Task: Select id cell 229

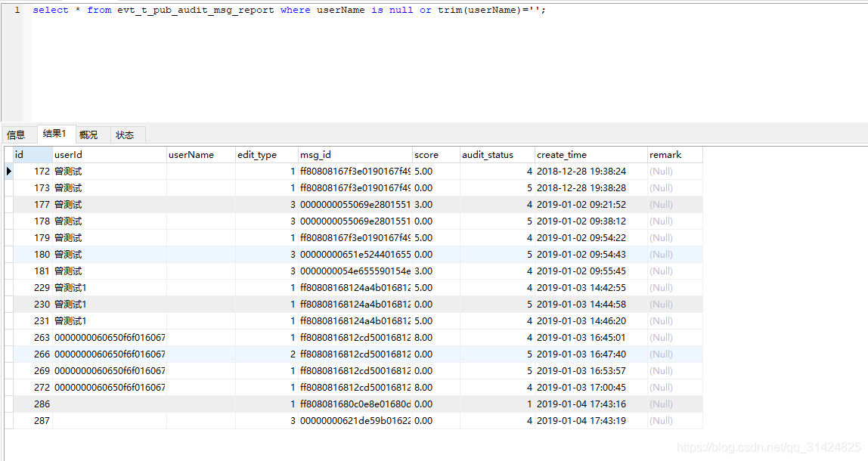Action: (x=33, y=288)
